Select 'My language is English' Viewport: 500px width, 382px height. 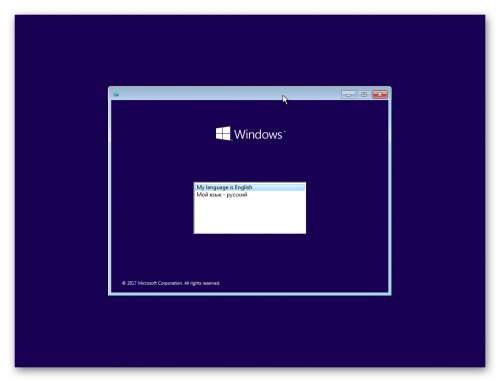click(x=249, y=187)
